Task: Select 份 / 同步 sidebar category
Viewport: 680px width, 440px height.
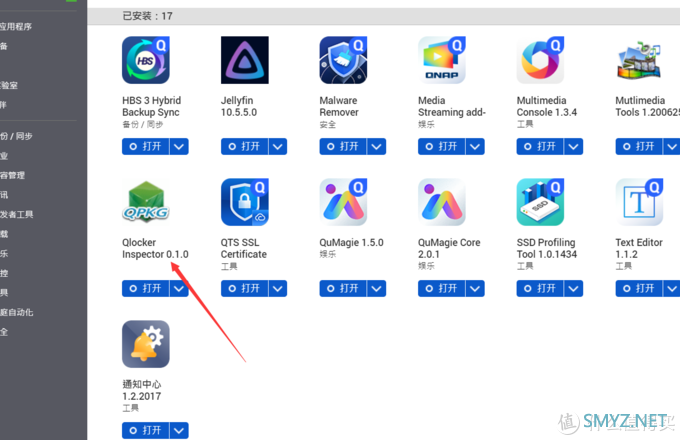Action: 16,136
